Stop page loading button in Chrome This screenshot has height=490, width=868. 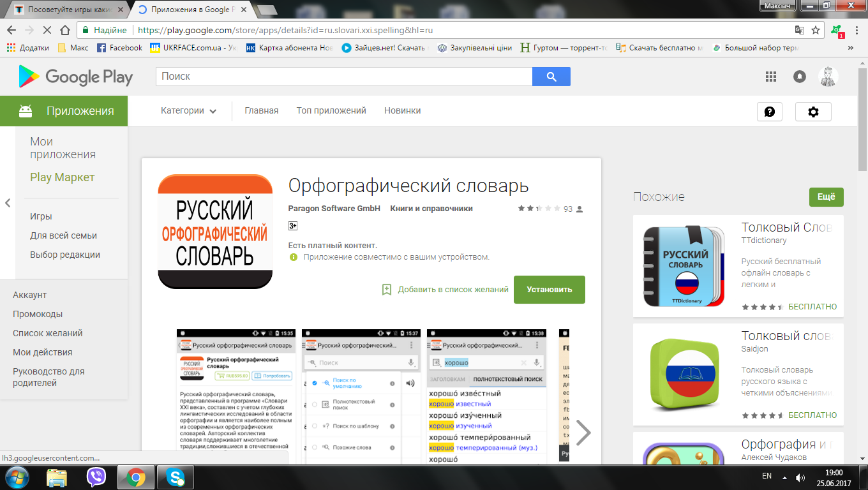pyautogui.click(x=47, y=30)
